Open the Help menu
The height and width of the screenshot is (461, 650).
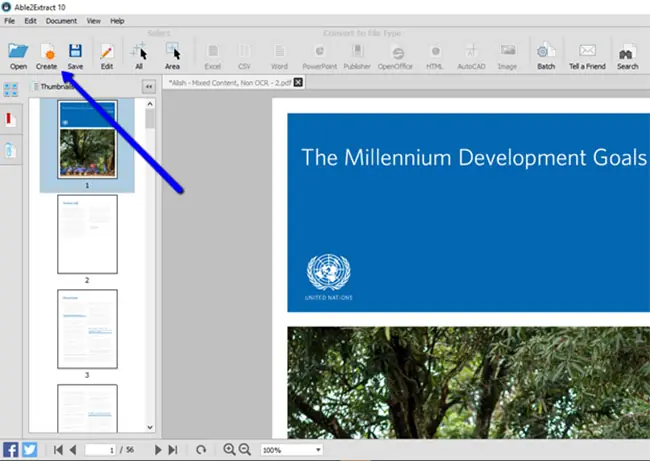coord(117,21)
